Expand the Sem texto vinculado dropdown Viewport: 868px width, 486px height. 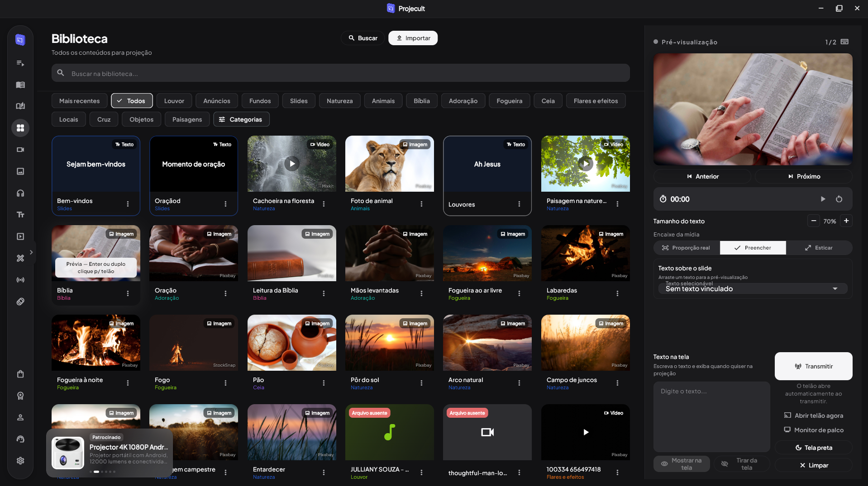753,288
